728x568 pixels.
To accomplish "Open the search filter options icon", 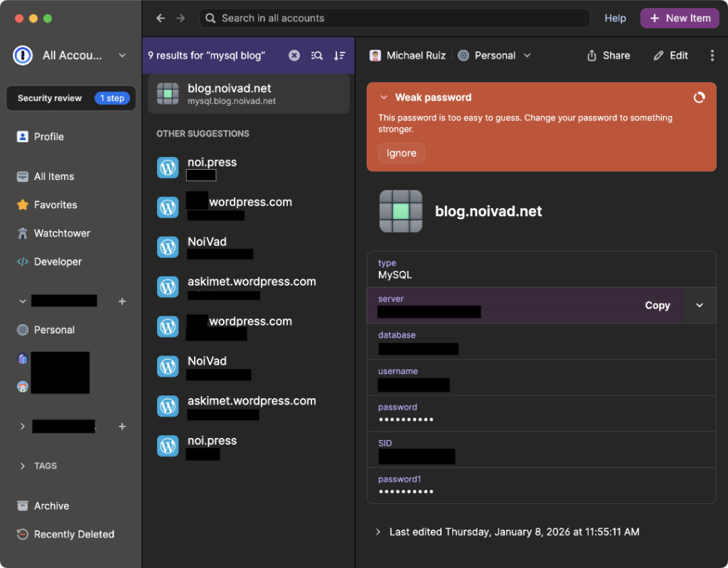I will click(317, 55).
